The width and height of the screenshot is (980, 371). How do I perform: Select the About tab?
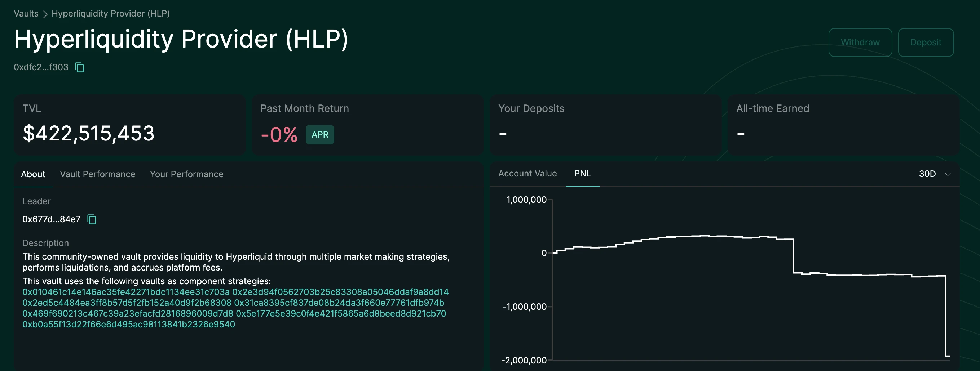click(33, 174)
